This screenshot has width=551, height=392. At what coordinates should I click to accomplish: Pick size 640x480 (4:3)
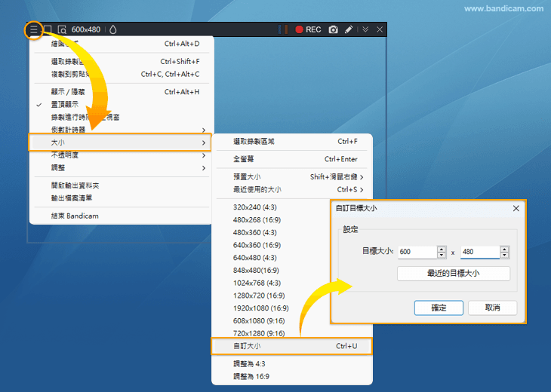point(255,258)
